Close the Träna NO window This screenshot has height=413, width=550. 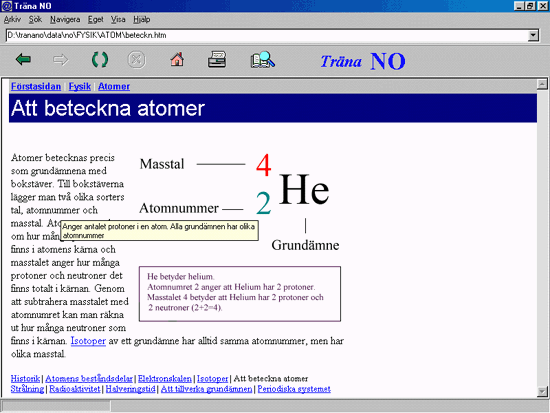[542, 6]
